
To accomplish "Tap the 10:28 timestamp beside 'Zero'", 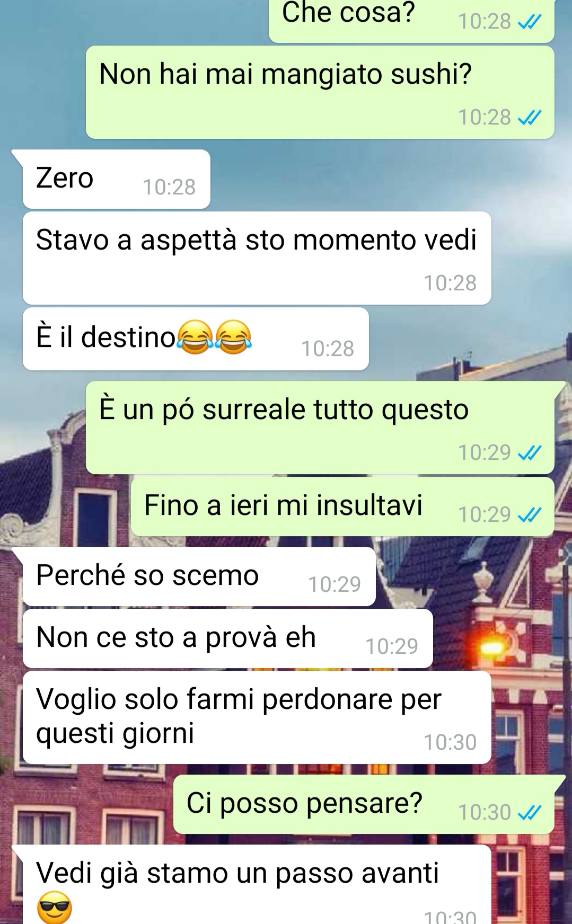I will (169, 187).
